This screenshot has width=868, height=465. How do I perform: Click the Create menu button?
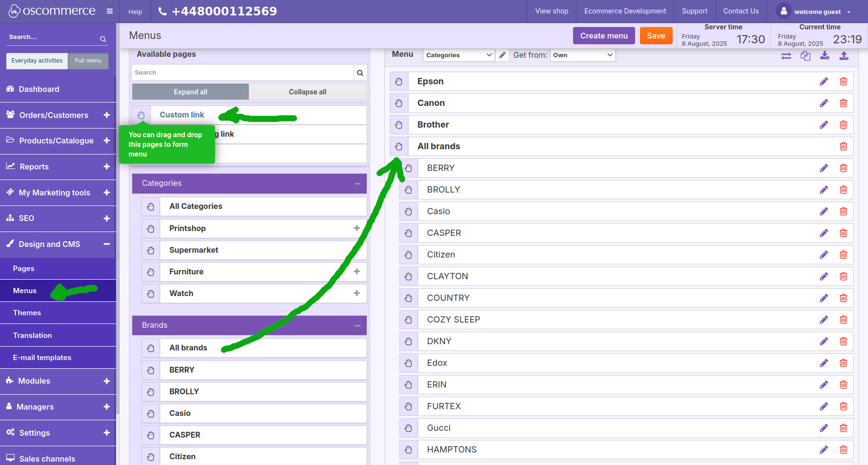[x=604, y=36]
